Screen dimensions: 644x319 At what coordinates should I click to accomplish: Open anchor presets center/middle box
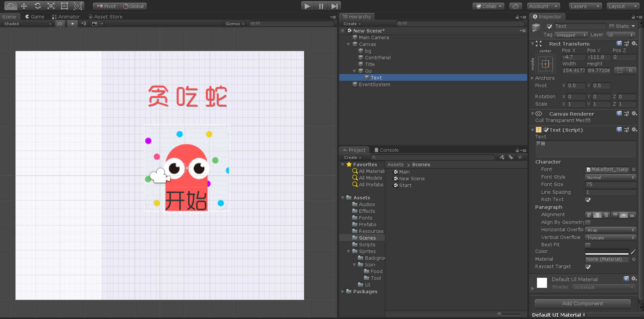(545, 64)
